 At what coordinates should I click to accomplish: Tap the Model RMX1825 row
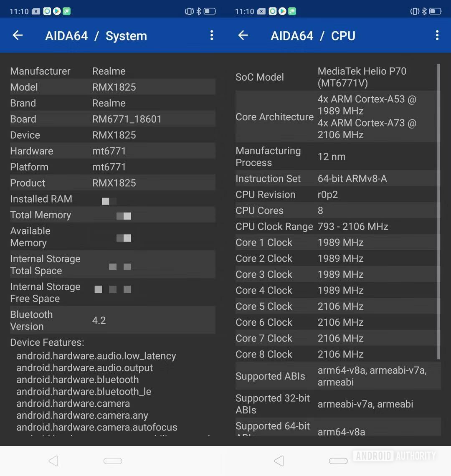112,87
